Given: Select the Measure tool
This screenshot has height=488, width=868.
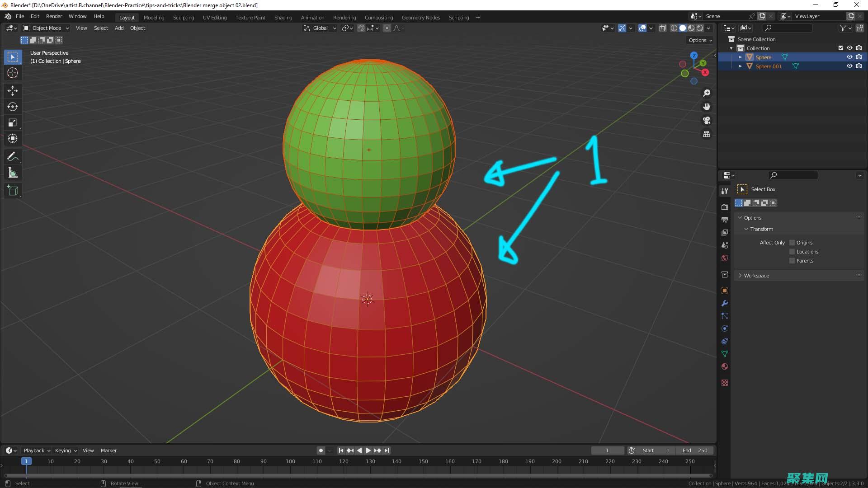Looking at the screenshot, I should pos(13,173).
